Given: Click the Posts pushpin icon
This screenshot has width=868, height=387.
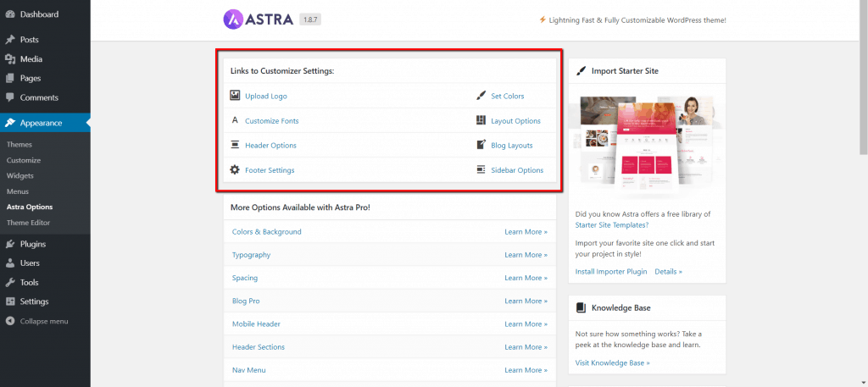Looking at the screenshot, I should (x=10, y=40).
